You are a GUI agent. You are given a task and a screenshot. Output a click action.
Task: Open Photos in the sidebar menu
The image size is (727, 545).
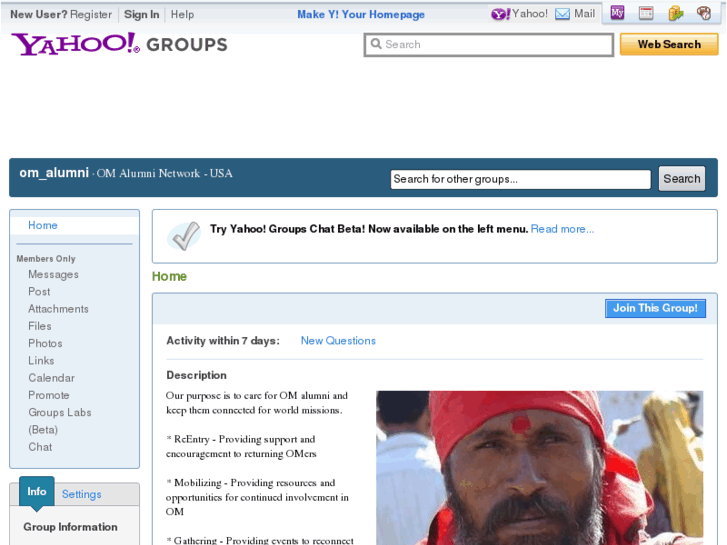[45, 343]
